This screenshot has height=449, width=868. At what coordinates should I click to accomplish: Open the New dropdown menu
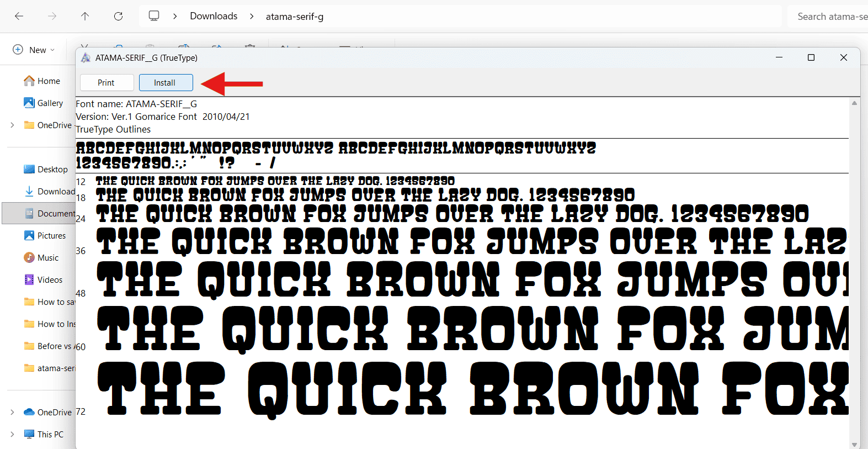pos(34,50)
